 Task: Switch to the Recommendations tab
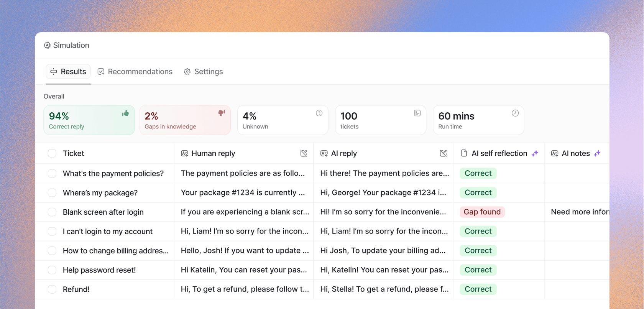coord(135,72)
